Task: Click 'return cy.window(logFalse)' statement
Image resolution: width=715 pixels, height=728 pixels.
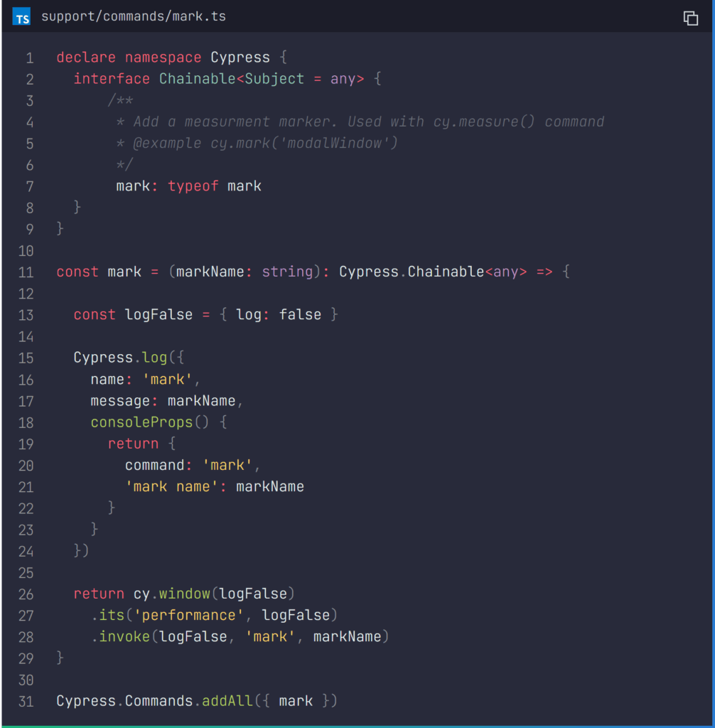Action: (184, 594)
